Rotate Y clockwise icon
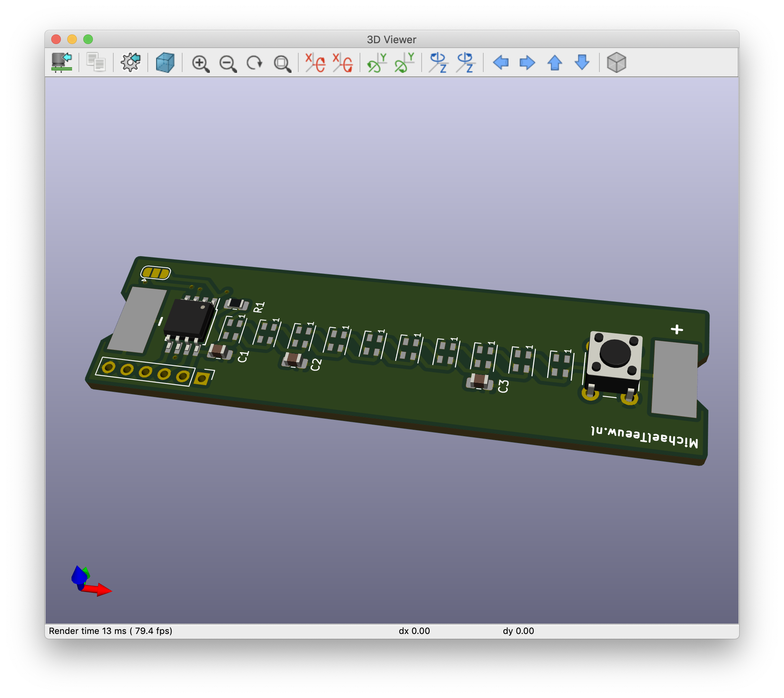 pyautogui.click(x=377, y=63)
